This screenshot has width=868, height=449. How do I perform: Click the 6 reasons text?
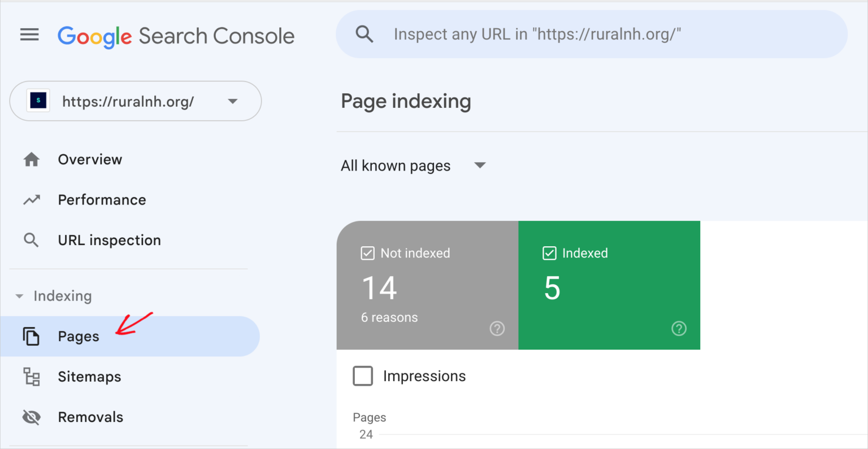point(389,317)
